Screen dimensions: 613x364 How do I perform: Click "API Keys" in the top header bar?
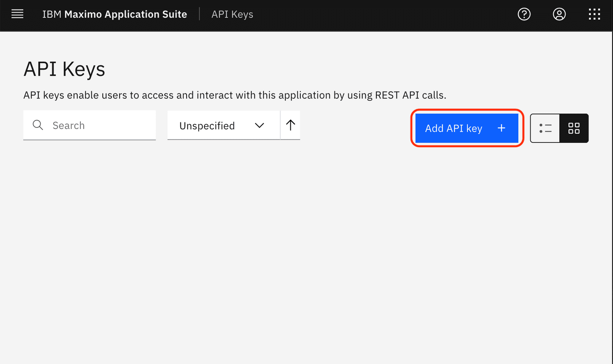232,14
